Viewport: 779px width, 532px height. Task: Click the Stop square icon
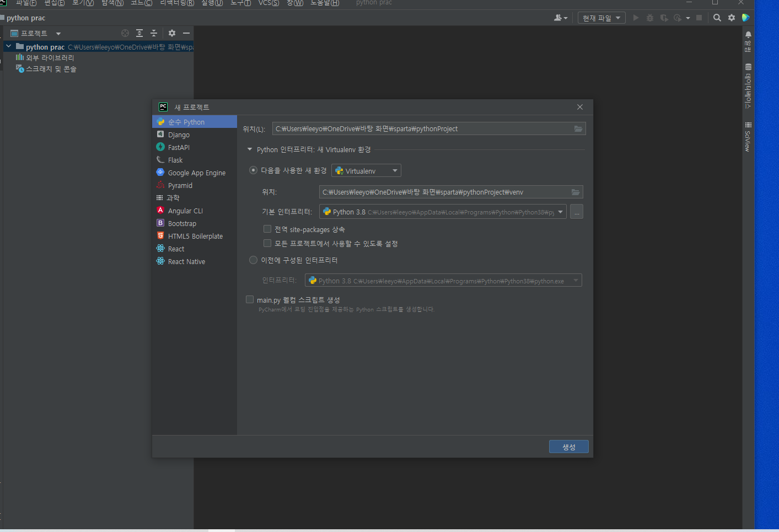click(x=699, y=18)
